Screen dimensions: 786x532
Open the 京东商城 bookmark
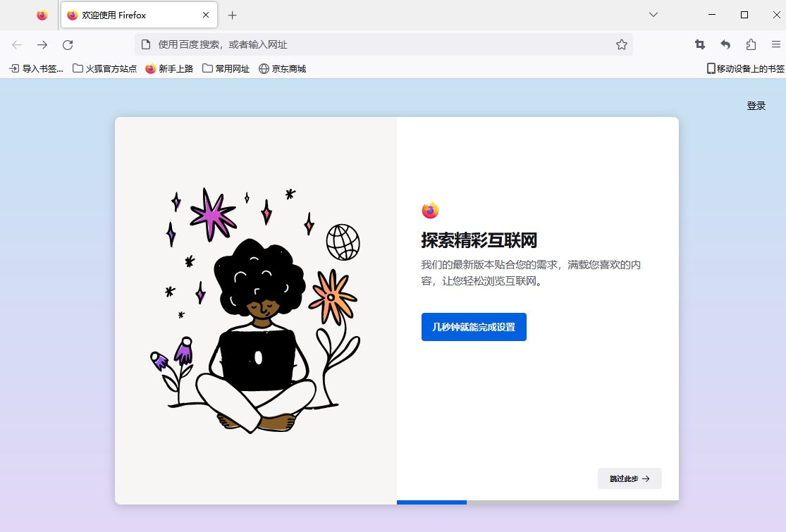click(282, 68)
